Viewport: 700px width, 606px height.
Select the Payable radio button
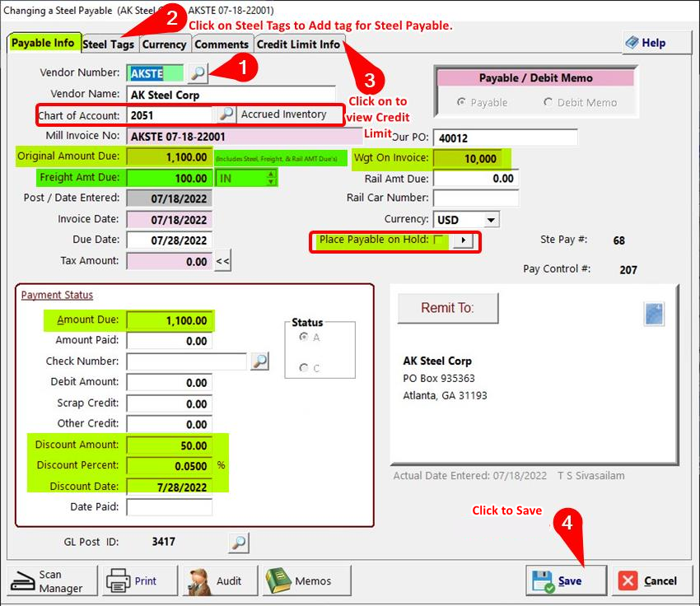tap(462, 102)
